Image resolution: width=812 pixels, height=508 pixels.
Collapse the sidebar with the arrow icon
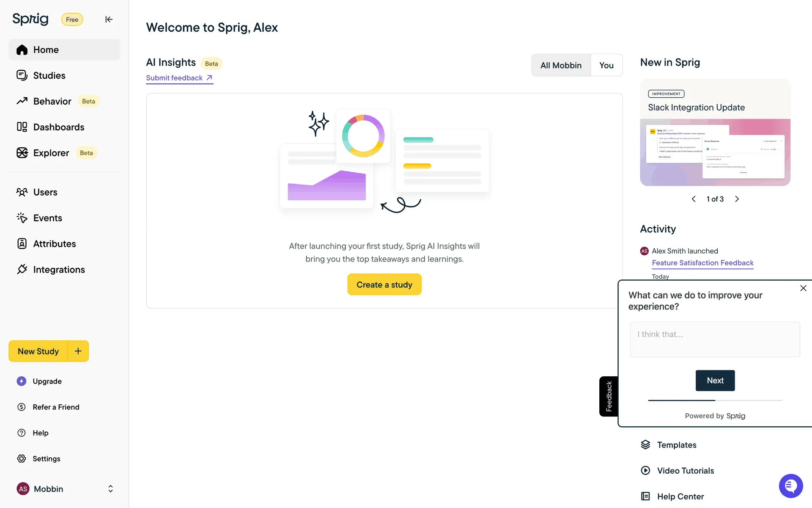[x=109, y=19]
